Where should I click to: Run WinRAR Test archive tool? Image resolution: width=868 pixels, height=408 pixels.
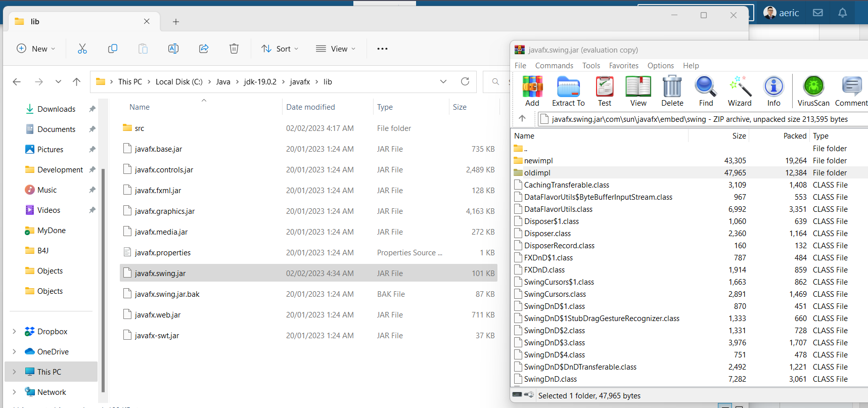point(605,92)
